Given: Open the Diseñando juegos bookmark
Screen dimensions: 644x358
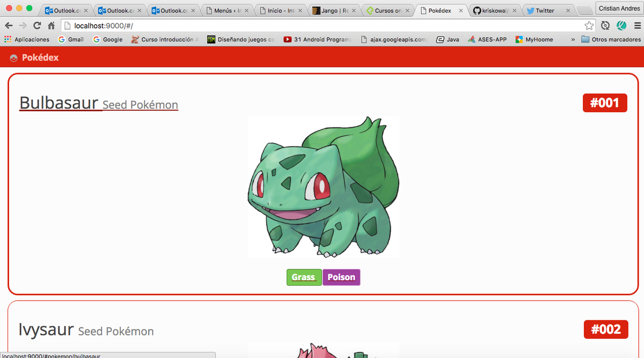Looking at the screenshot, I should 241,39.
